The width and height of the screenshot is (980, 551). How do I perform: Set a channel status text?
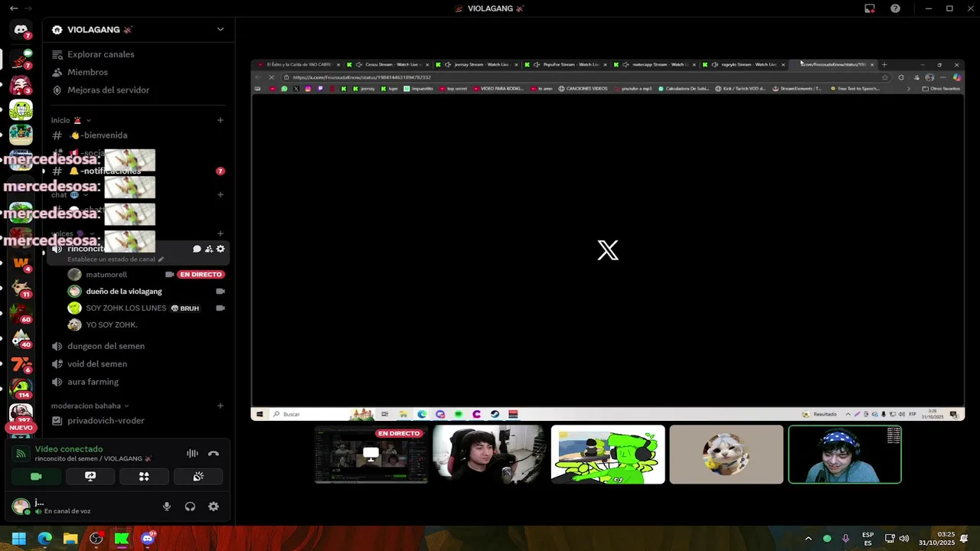(116, 259)
